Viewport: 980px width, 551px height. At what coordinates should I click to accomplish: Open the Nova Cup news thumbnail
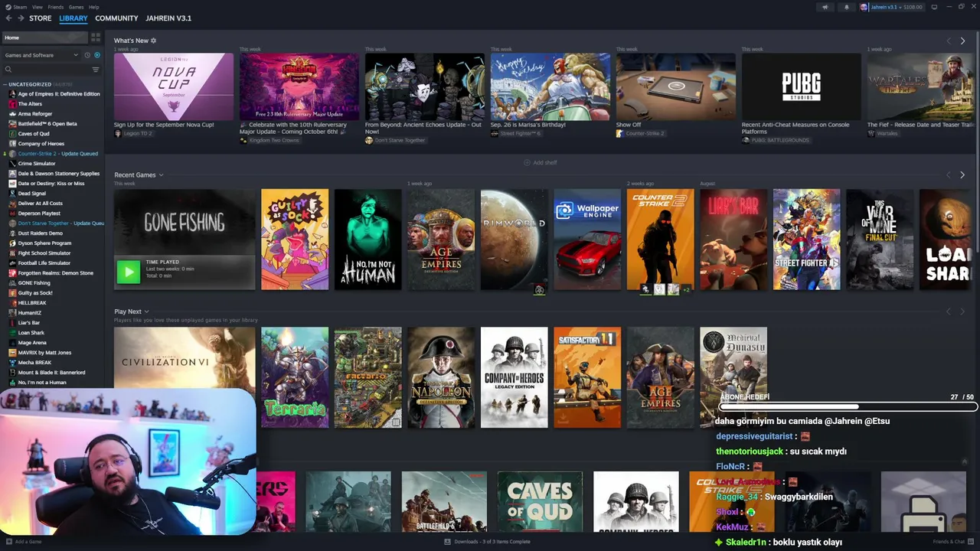click(174, 86)
